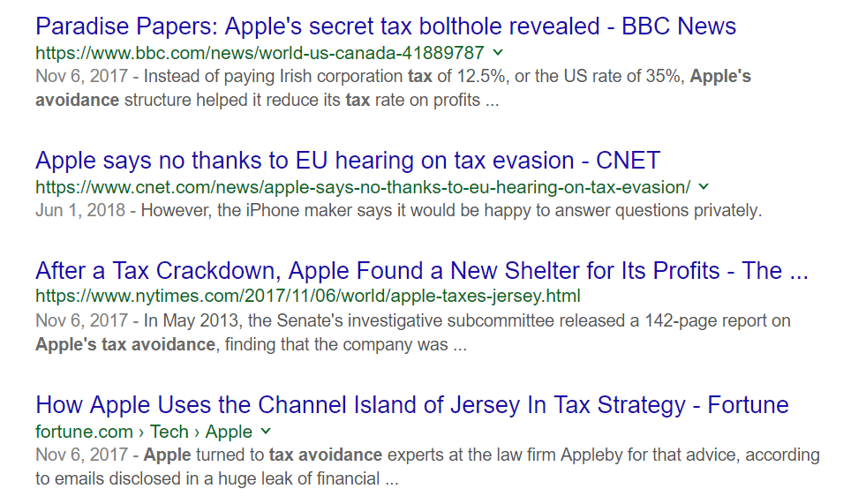Open the Paradise Papers BBC News result
851x504 pixels.
[x=386, y=26]
